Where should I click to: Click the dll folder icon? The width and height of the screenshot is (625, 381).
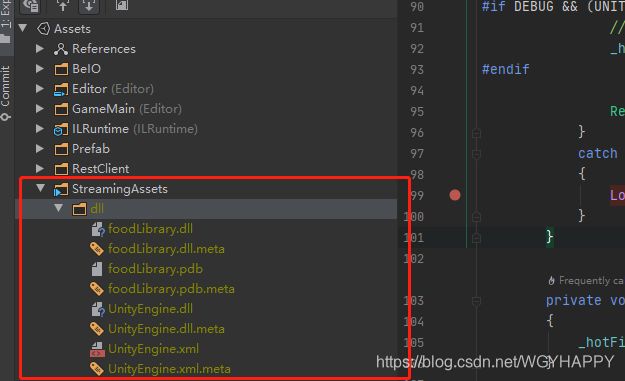[79, 209]
